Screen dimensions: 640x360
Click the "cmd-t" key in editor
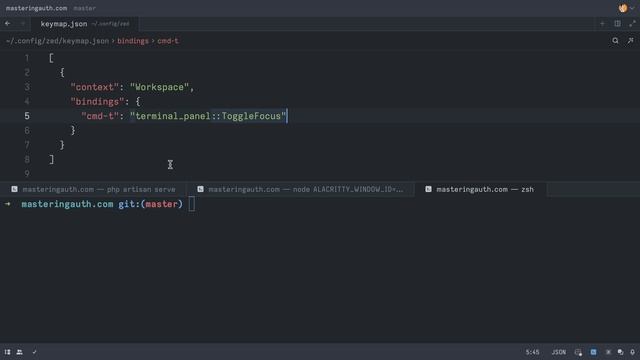point(100,116)
